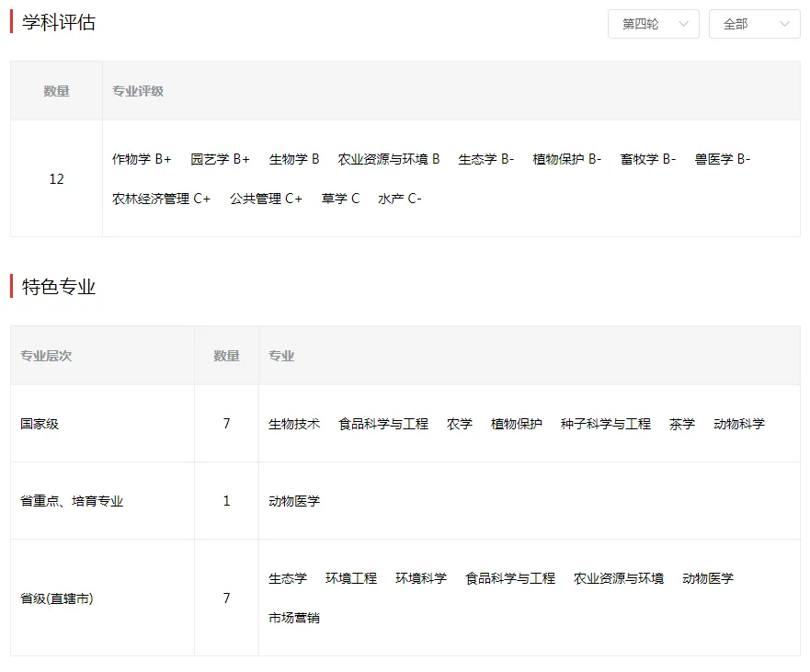
Task: Click 农林经济管理 C+ rating entry
Action: point(161,199)
